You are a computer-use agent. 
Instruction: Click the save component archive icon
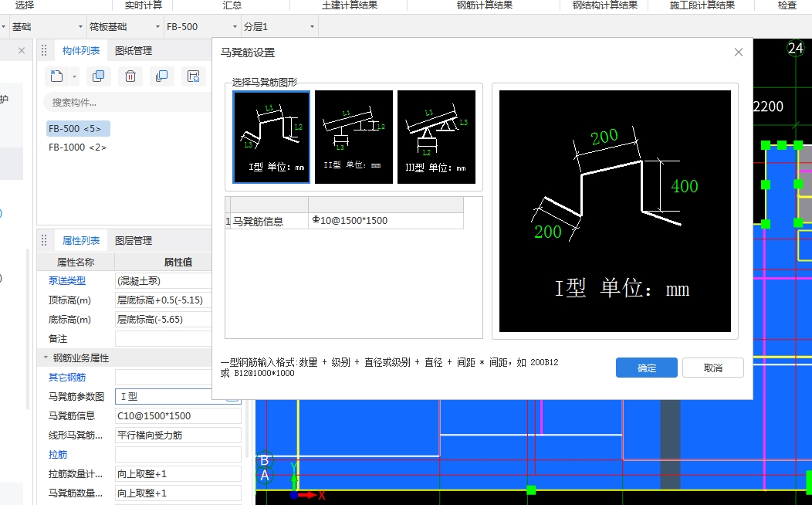coord(194,76)
